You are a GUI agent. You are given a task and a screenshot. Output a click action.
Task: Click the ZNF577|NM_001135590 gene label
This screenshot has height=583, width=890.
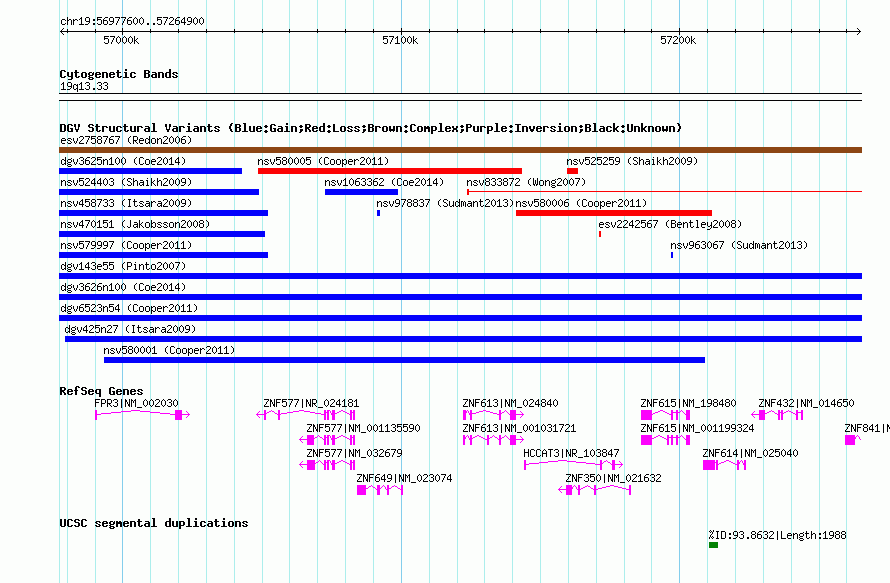[363, 428]
